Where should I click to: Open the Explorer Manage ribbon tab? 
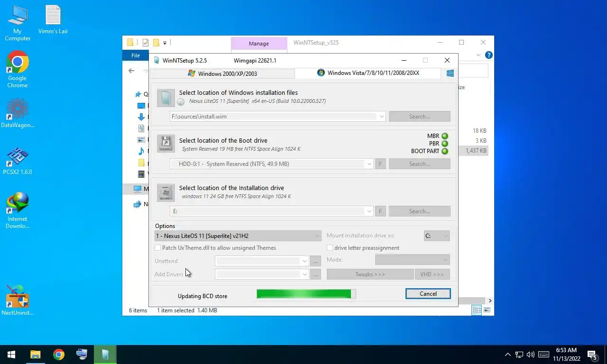259,44
